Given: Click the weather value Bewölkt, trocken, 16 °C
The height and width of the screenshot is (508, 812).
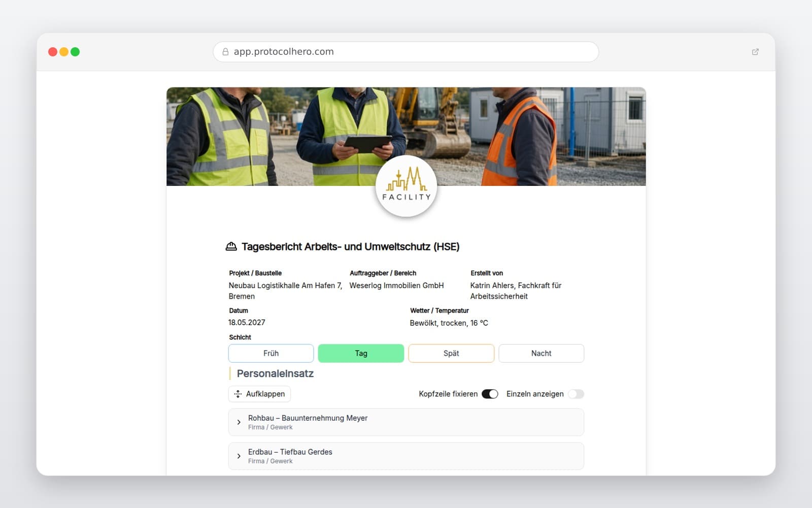Looking at the screenshot, I should tap(449, 323).
